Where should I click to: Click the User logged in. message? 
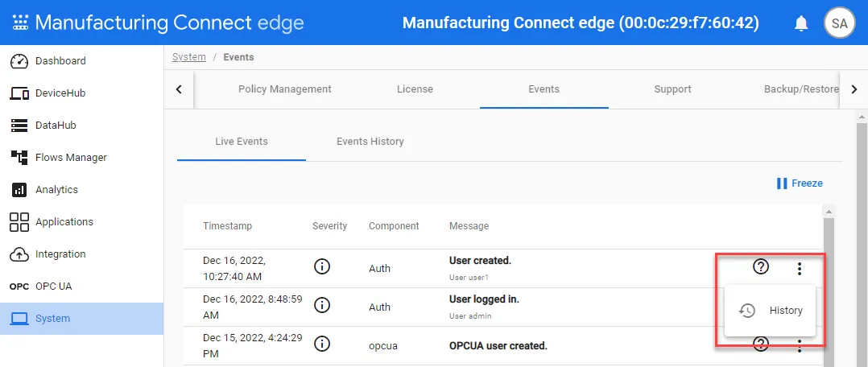pyautogui.click(x=485, y=299)
